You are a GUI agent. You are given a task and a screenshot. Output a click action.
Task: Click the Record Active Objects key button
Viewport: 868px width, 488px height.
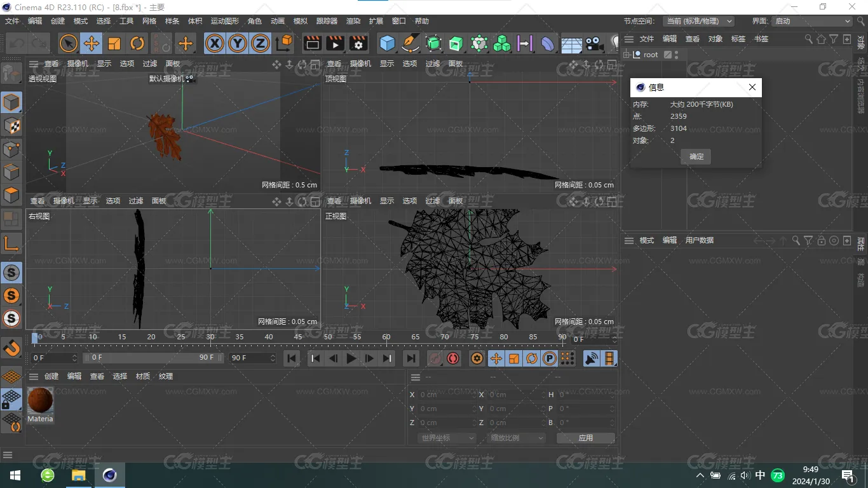[435, 358]
